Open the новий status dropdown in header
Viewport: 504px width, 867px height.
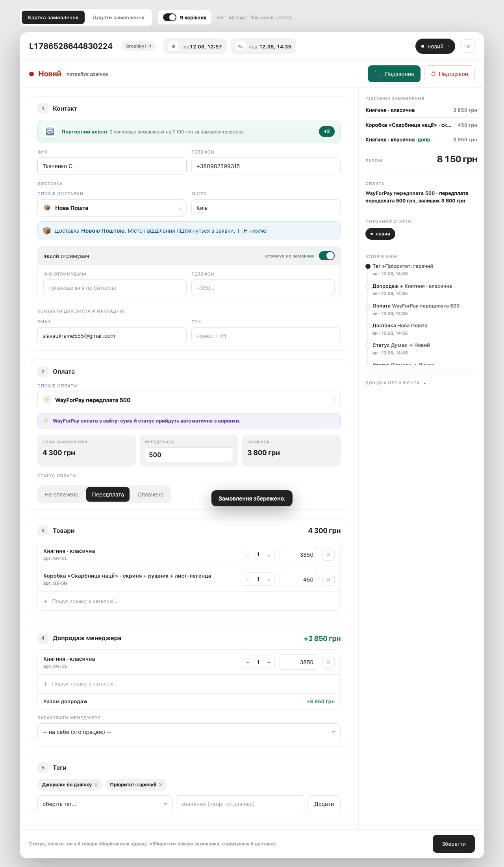point(435,46)
